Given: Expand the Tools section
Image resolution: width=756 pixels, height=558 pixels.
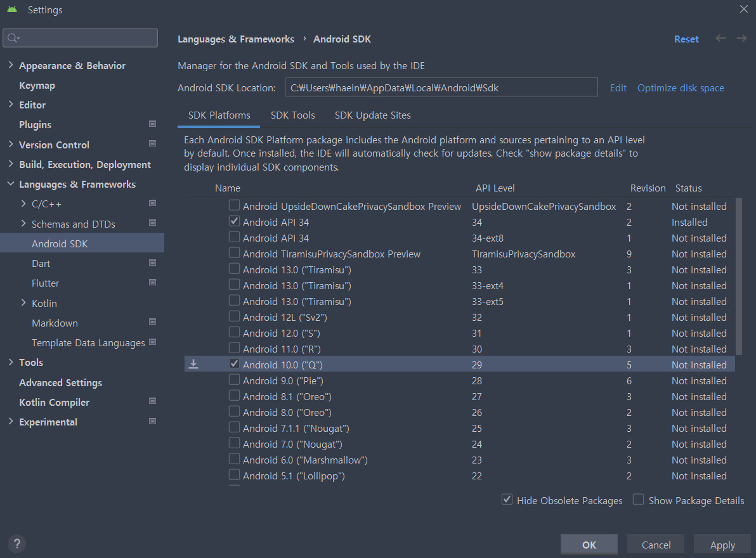Looking at the screenshot, I should click(x=11, y=362).
